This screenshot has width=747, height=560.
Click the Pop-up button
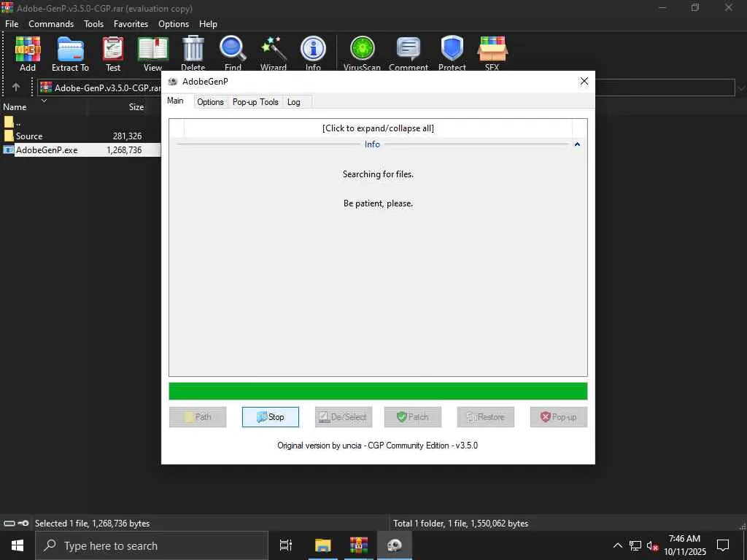coord(558,417)
